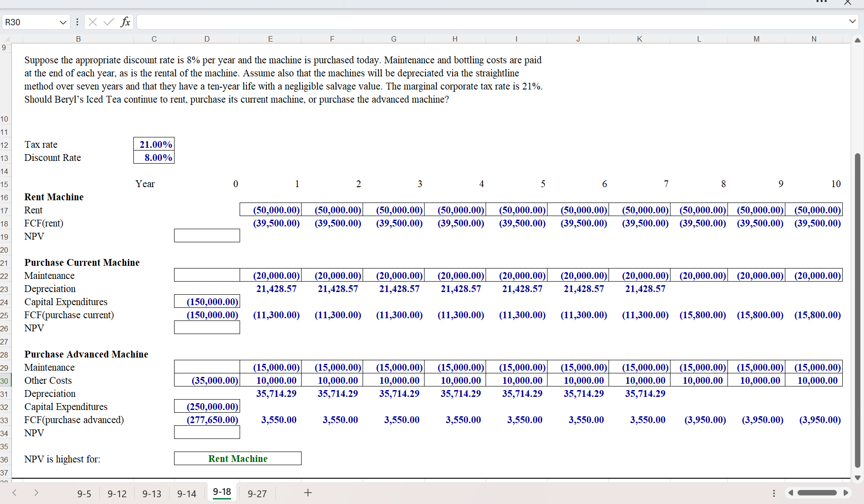Image resolution: width=864 pixels, height=504 pixels.
Task: Click the sheet tab bar options dots
Action: tap(774, 493)
